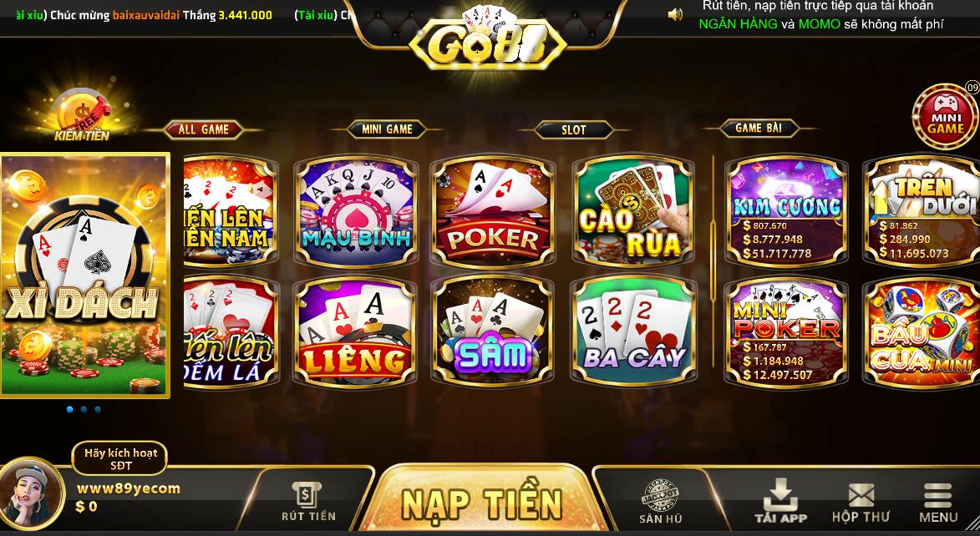Screen dimensions: 980x536
Task: Select the second banner carousel dot
Action: (84, 409)
